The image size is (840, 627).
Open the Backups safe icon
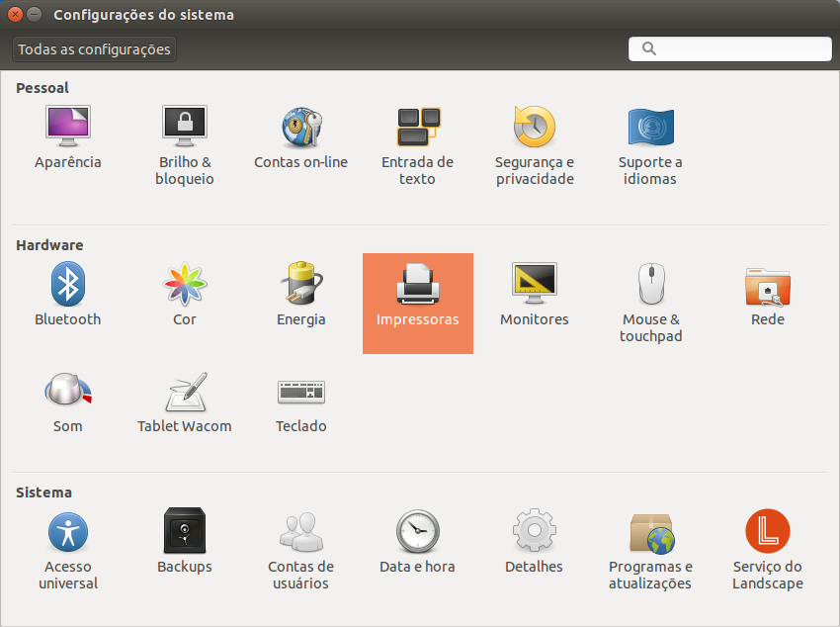(184, 530)
